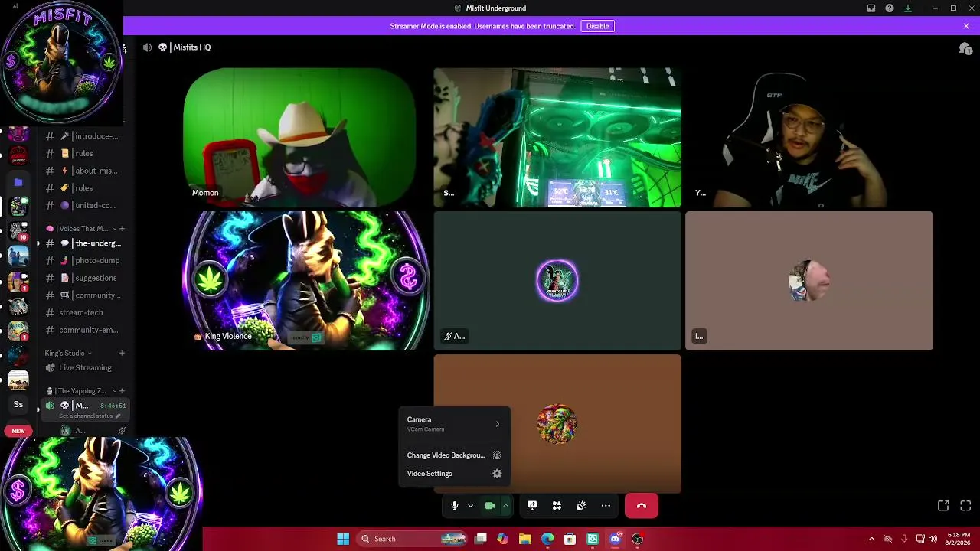Open Video Settings from the popup

tap(454, 474)
